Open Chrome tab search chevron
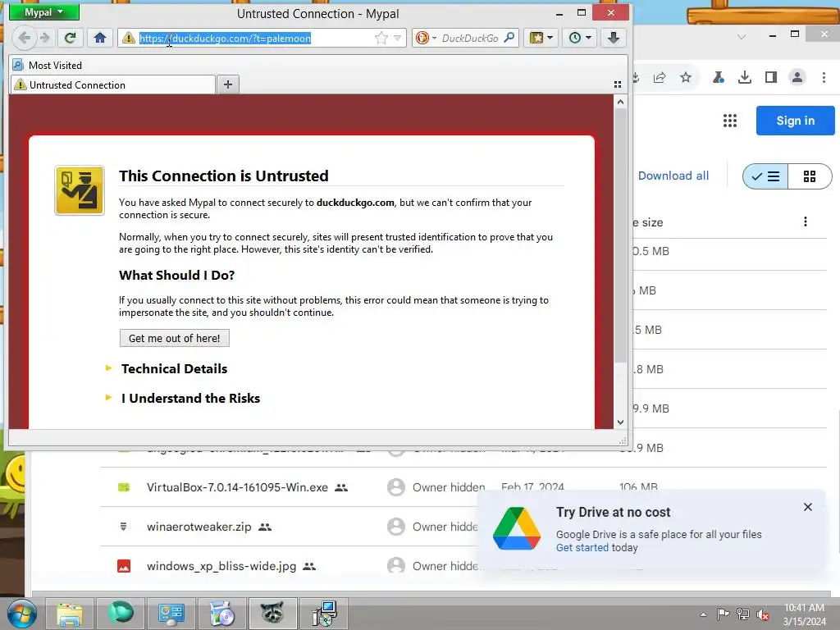Screen dimensions: 840x630 (x=742, y=36)
